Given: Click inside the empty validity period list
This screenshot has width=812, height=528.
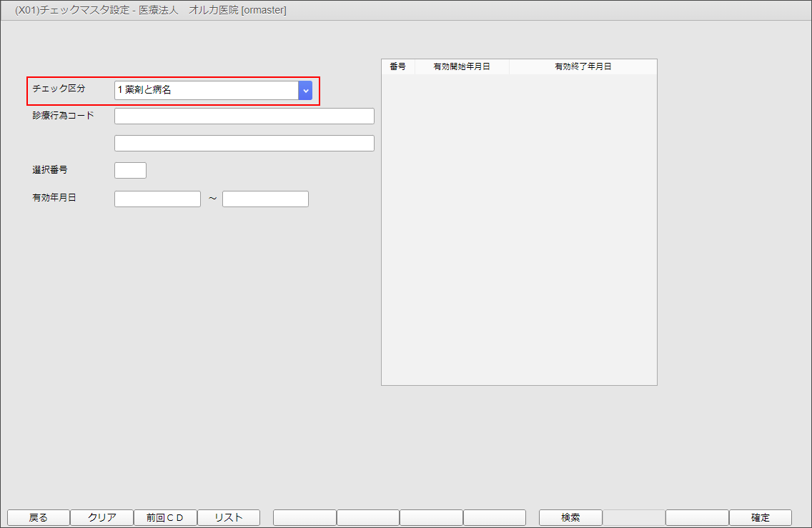Looking at the screenshot, I should coord(519,229).
